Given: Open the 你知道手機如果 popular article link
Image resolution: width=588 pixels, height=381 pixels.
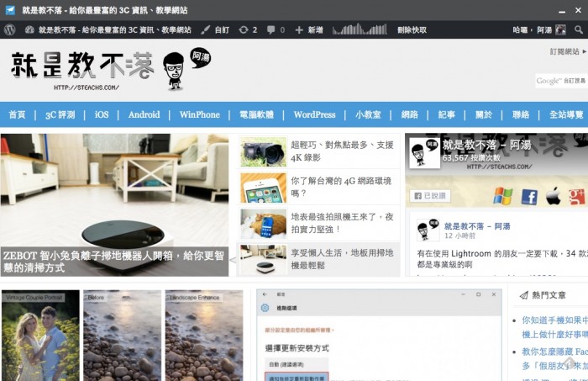Looking at the screenshot, I should [554, 327].
